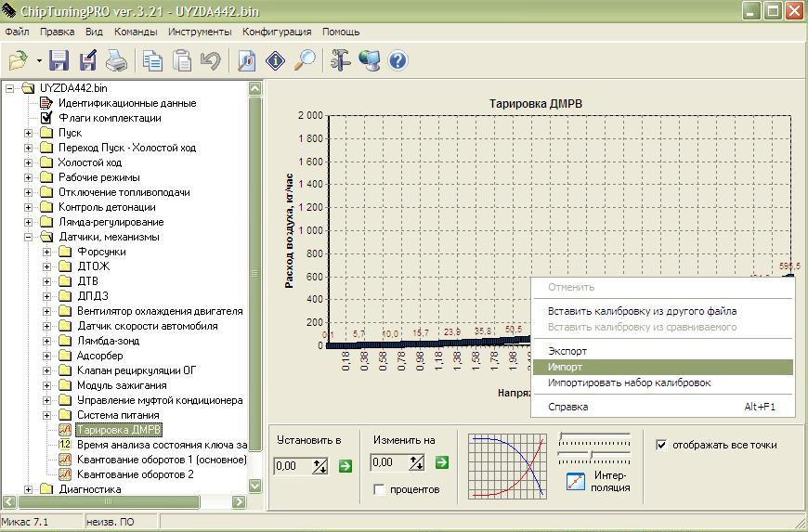
Task: Expand the Холостой ход tree folder
Action: pos(28,162)
